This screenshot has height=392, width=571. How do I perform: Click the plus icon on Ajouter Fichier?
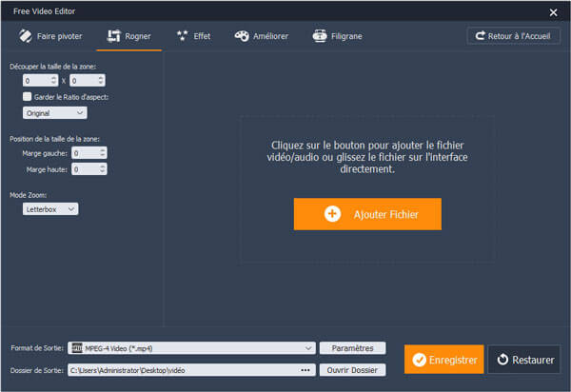[x=332, y=214]
